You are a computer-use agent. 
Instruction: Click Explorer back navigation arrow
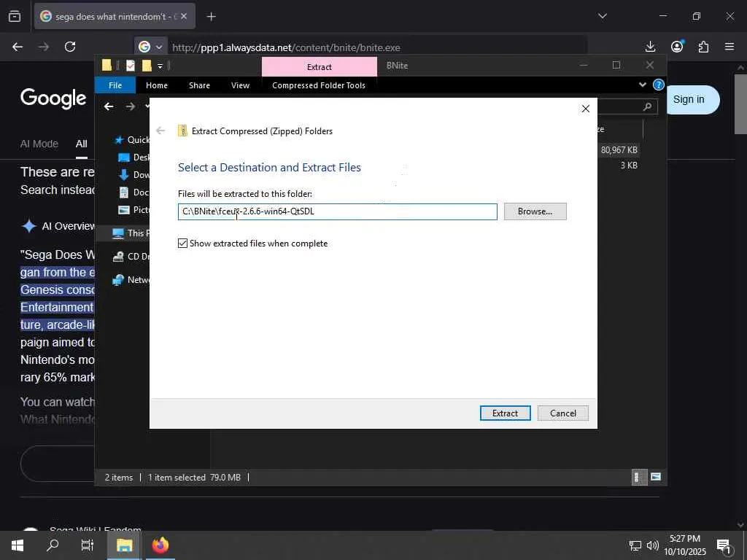(109, 106)
